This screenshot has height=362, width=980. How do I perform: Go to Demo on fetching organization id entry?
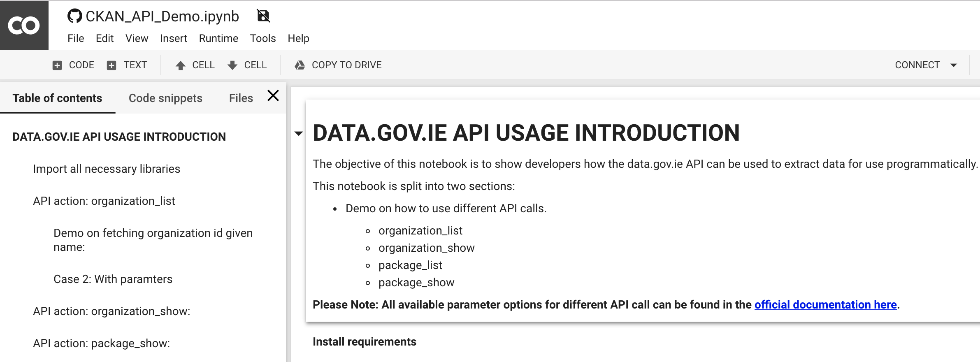tap(153, 240)
